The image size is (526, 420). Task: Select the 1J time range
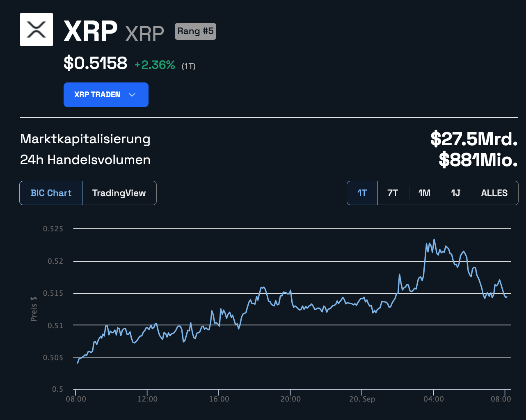[456, 193]
